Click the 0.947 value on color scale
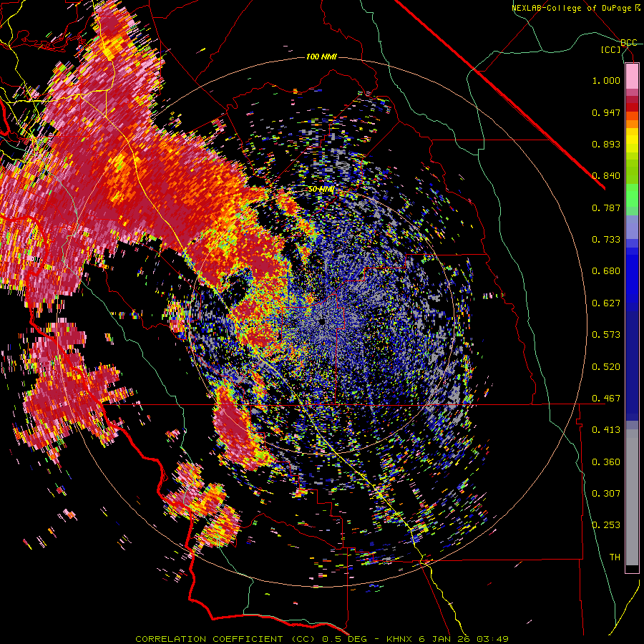The width and height of the screenshot is (644, 644). point(606,112)
